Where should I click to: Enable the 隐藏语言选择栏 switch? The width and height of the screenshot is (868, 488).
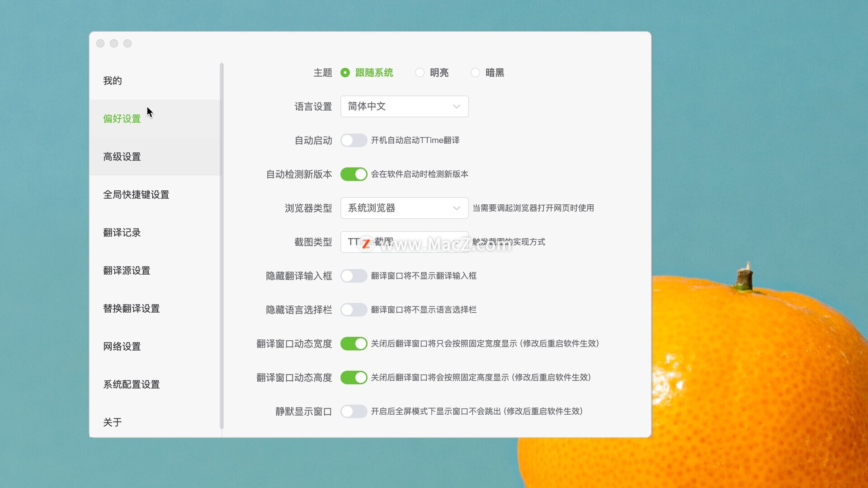354,310
